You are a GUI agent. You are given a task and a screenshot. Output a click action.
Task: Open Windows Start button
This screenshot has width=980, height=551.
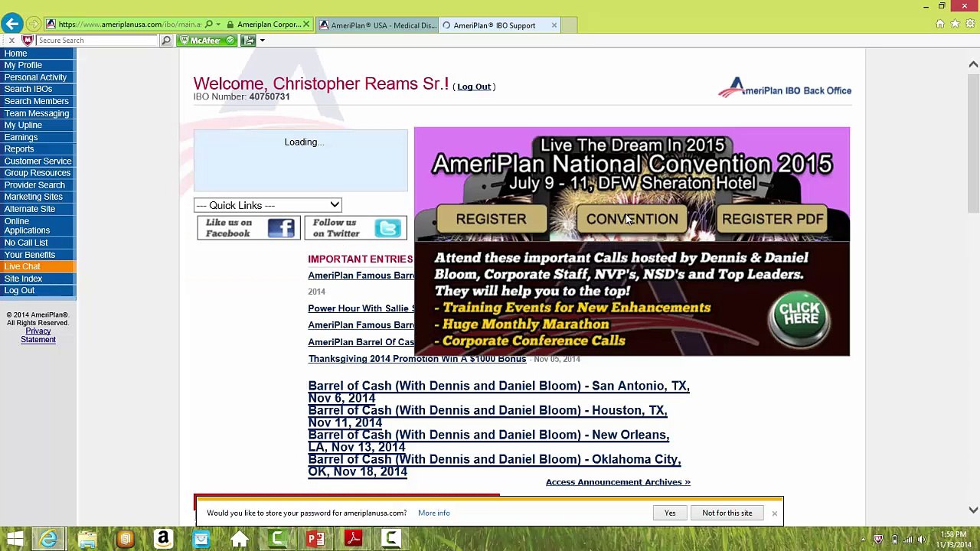[15, 540]
